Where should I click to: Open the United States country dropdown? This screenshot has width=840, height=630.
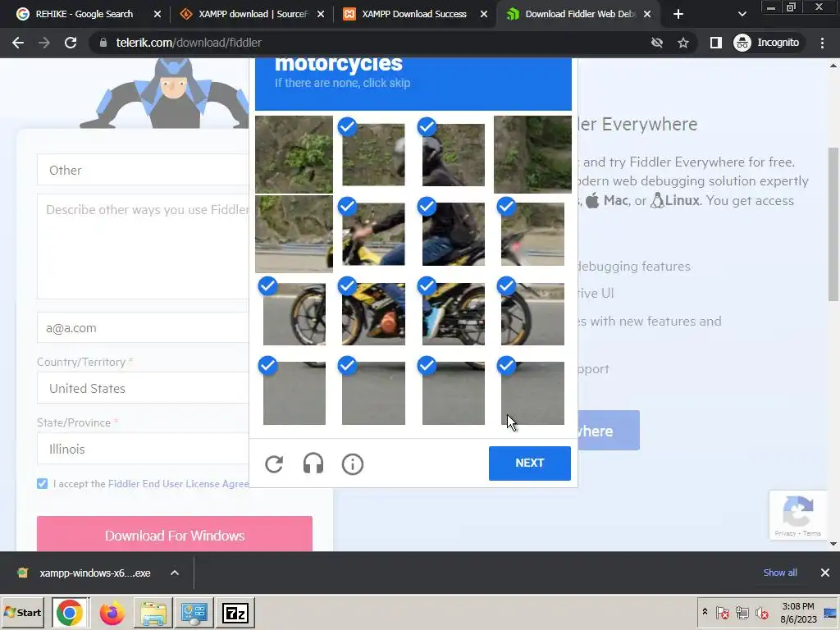point(143,388)
